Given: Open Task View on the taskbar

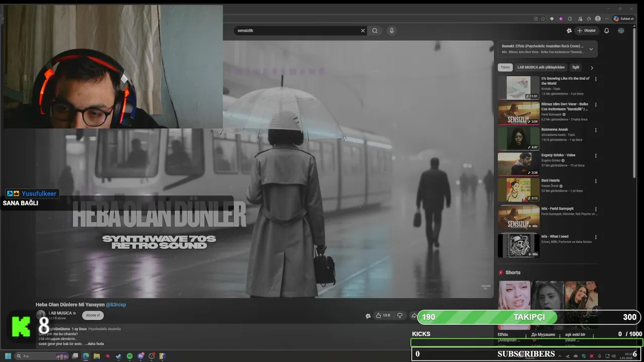Looking at the screenshot, I should pos(75,356).
